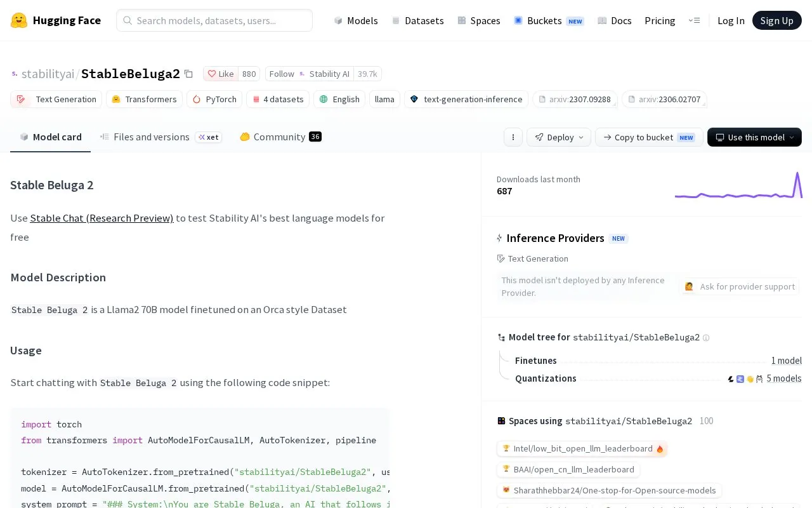
Task: Open the 4 datasets tag
Action: [x=278, y=99]
